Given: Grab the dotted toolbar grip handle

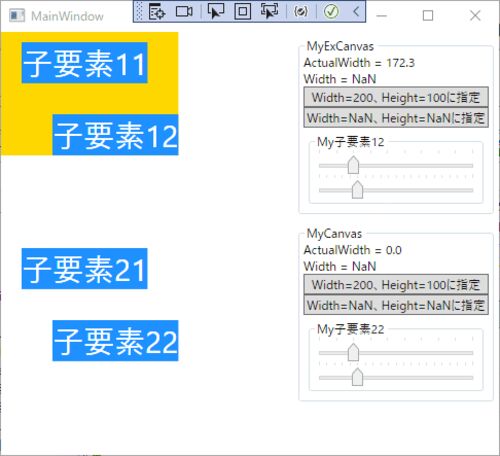Looking at the screenshot, I should 140,12.
